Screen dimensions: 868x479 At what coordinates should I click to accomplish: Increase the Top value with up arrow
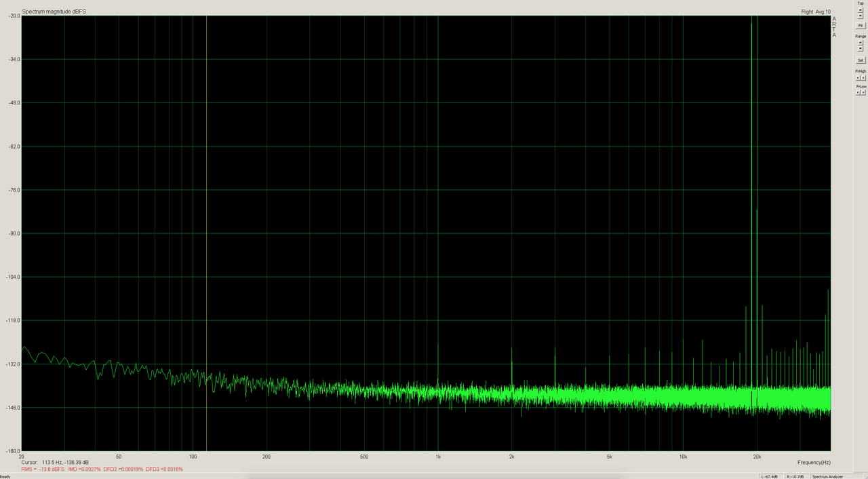pyautogui.click(x=861, y=9)
